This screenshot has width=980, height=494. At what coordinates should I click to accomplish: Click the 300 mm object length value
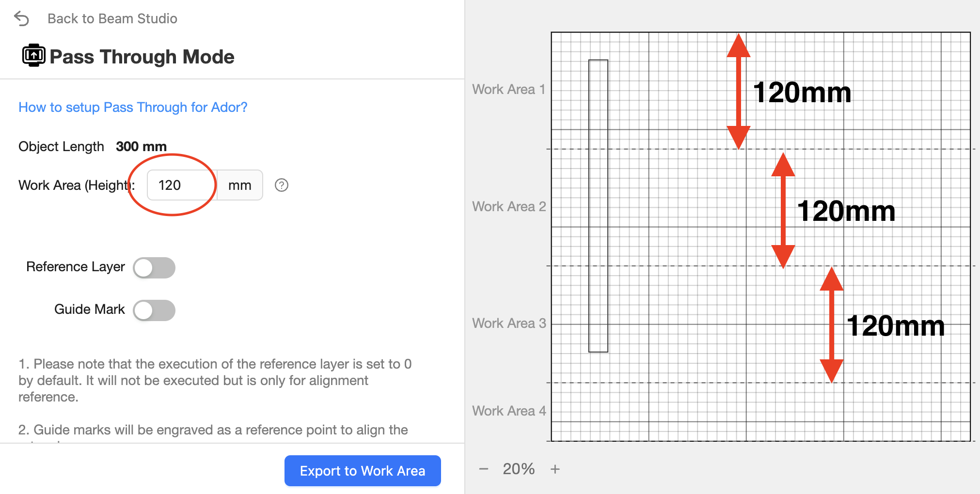141,146
